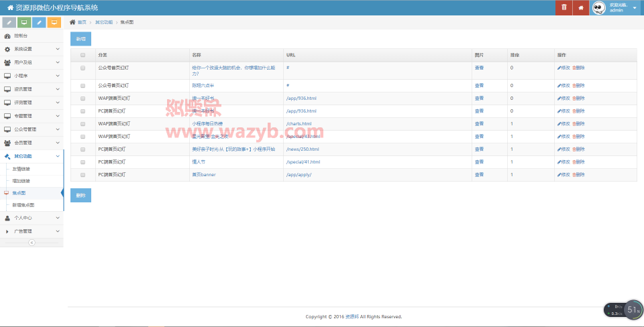This screenshot has width=644, height=327.
Task: Toggle the select-all checkbox in table header
Action: coord(83,55)
